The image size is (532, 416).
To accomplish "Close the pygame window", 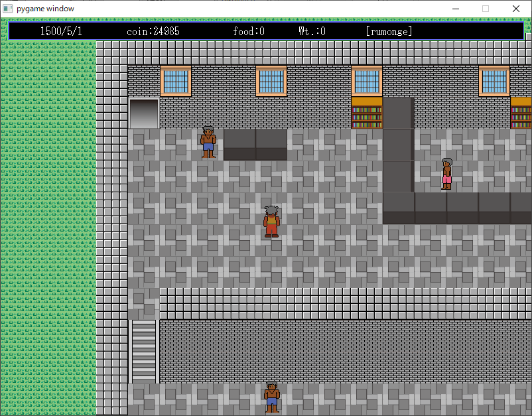I will click(516, 9).
